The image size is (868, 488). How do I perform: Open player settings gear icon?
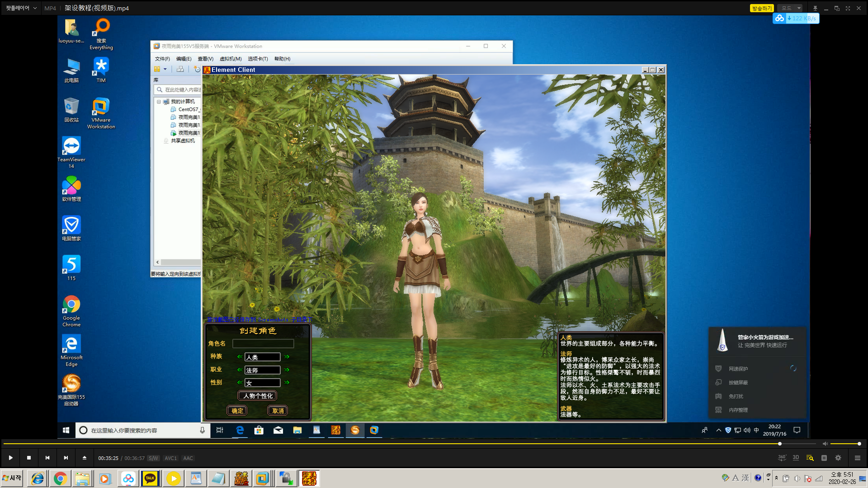pyautogui.click(x=838, y=458)
